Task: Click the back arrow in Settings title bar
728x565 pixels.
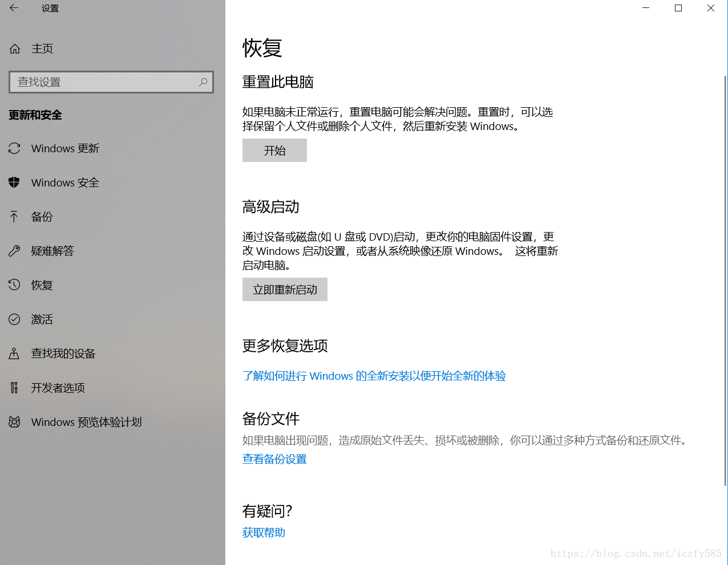Action: point(14,8)
